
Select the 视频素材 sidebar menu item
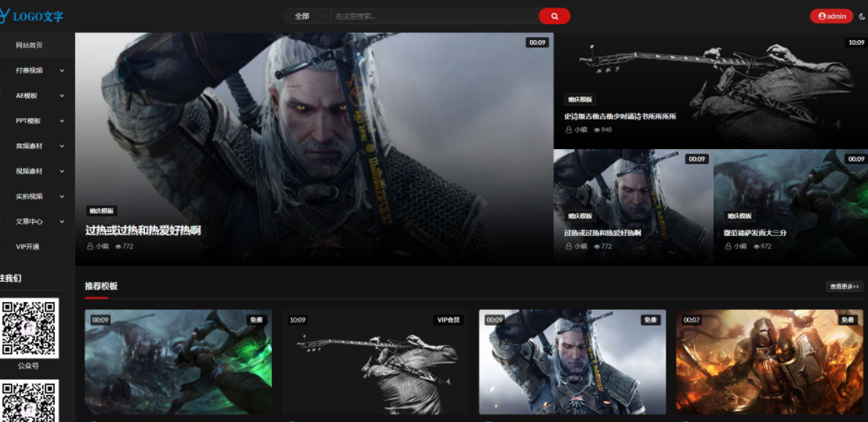[29, 171]
